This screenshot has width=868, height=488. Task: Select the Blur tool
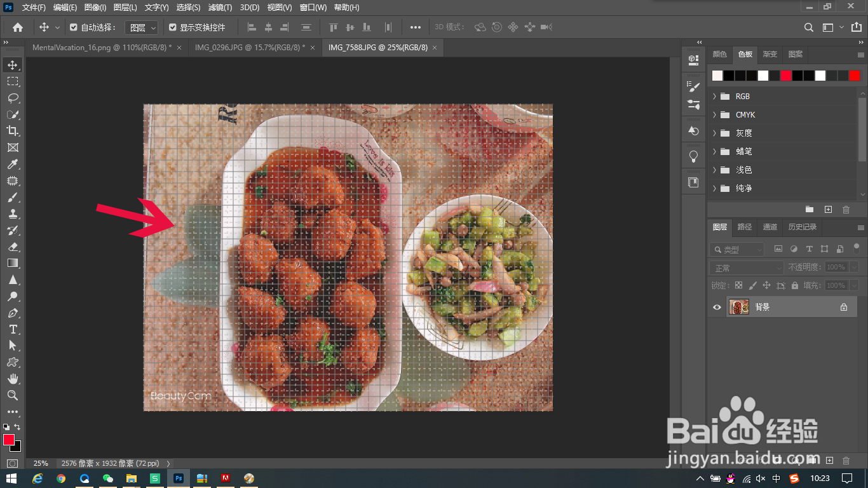pyautogui.click(x=12, y=280)
